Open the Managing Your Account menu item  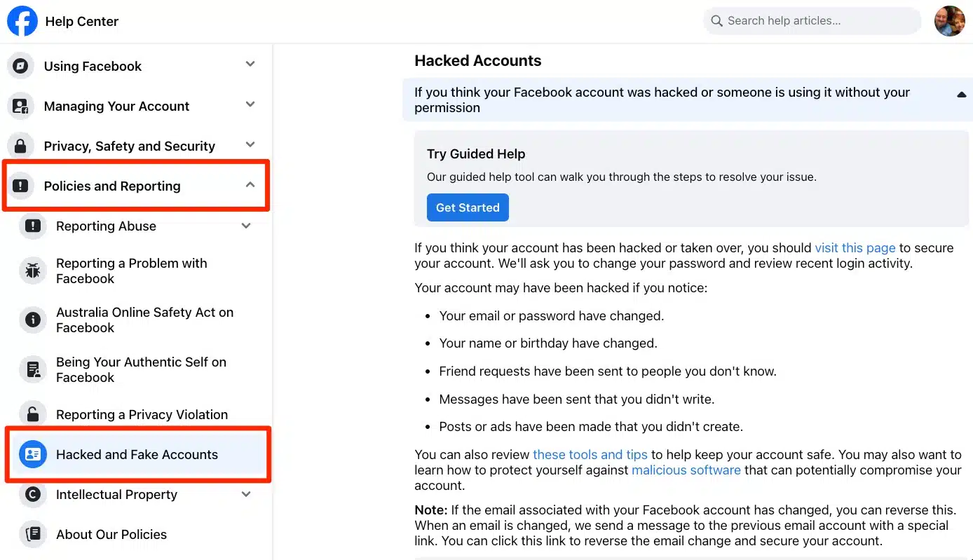[x=116, y=105]
